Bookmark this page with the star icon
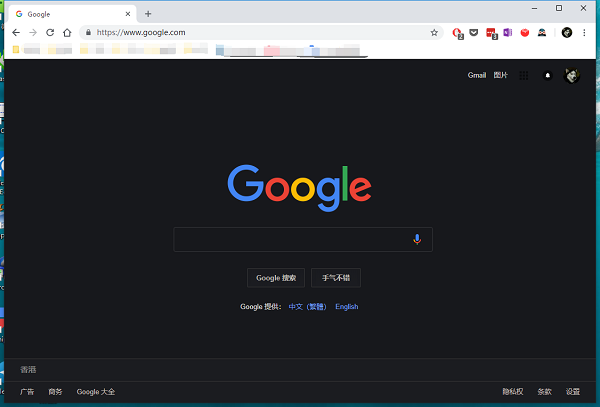This screenshot has height=407, width=600. pos(434,33)
